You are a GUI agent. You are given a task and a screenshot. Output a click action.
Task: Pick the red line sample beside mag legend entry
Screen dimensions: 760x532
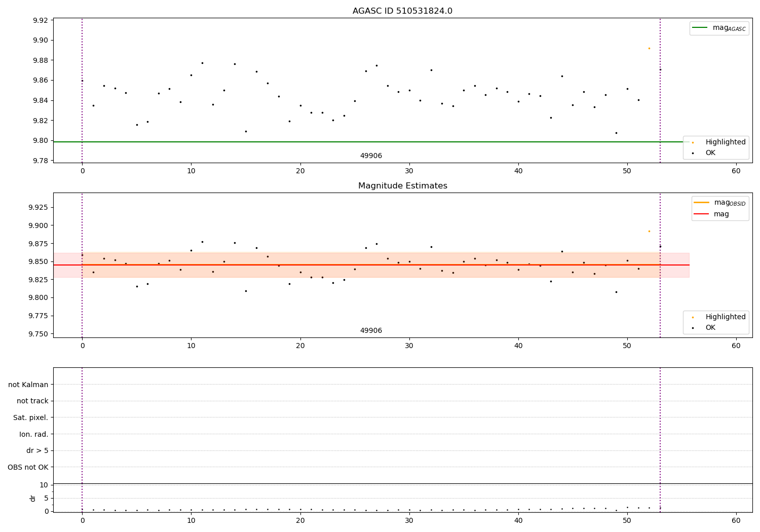coord(701,214)
